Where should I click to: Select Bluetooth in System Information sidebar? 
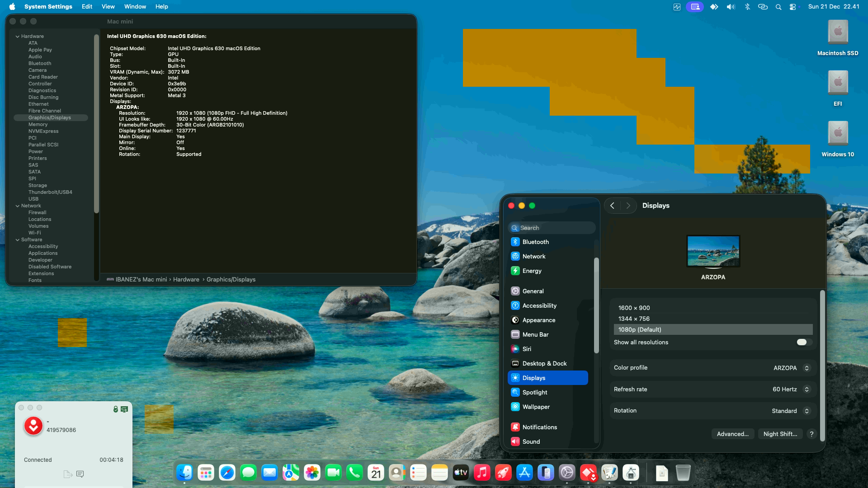(x=40, y=63)
